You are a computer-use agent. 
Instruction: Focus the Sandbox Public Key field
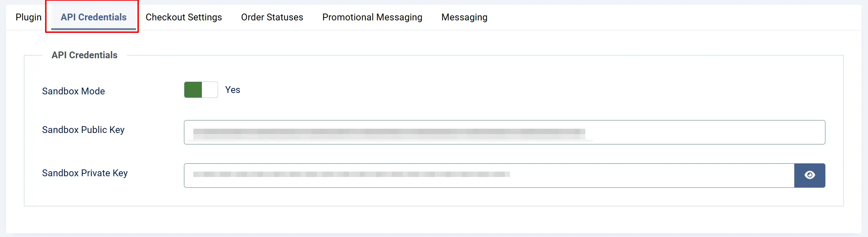[504, 132]
